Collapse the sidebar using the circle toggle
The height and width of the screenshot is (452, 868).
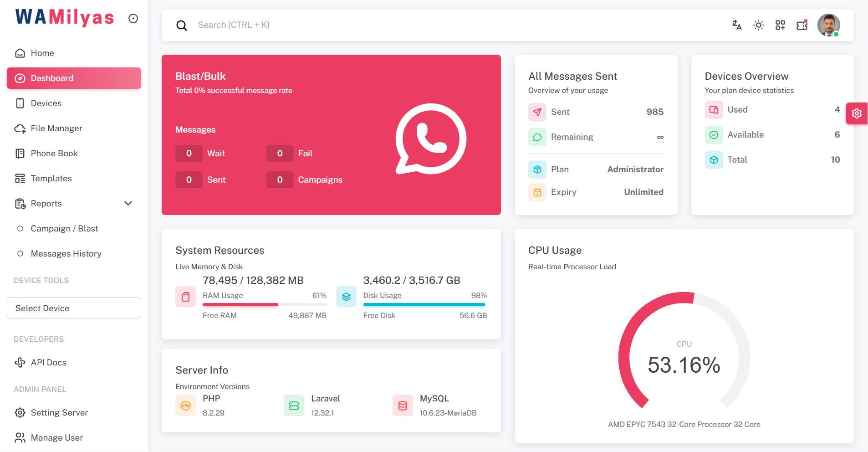click(133, 18)
